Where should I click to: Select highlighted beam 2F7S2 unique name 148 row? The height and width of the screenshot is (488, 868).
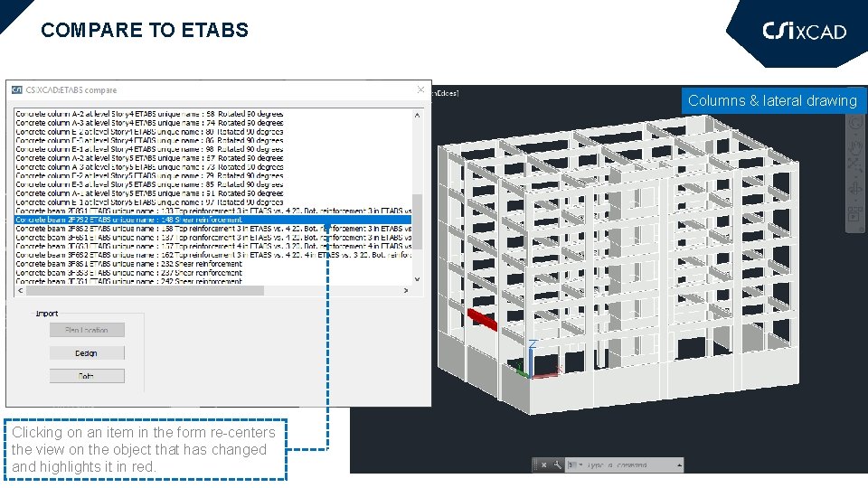tap(212, 220)
